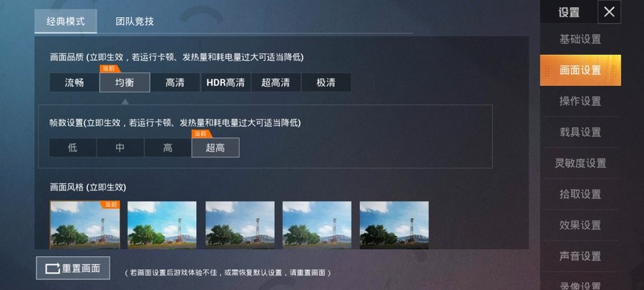The height and width of the screenshot is (290, 644).
Task: Close settings with the X icon
Action: (x=609, y=12)
